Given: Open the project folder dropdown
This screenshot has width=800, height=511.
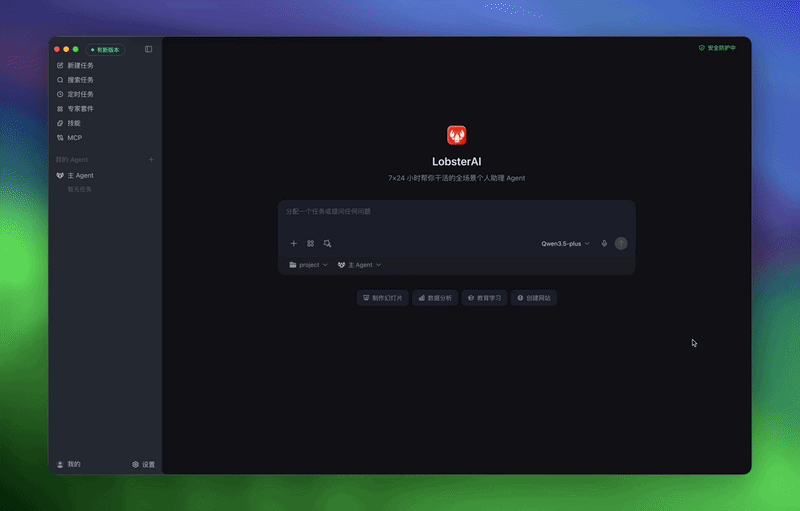Looking at the screenshot, I should click(x=308, y=265).
